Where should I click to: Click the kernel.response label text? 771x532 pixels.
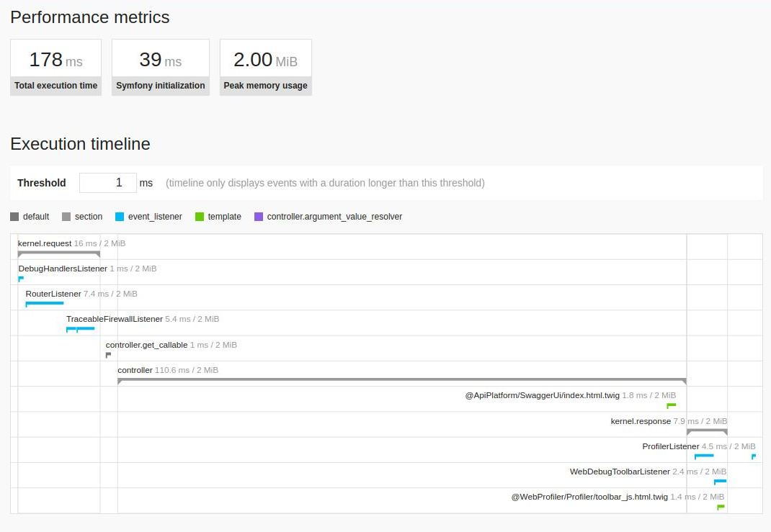pos(641,421)
